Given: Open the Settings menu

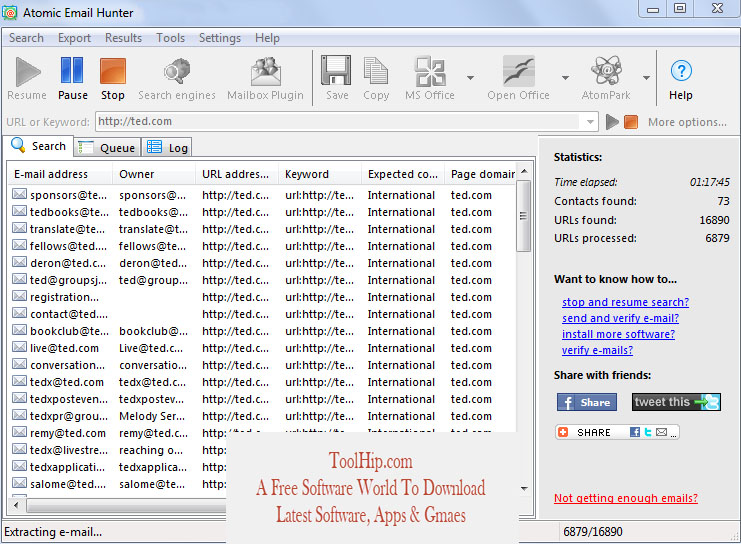Looking at the screenshot, I should tap(220, 38).
